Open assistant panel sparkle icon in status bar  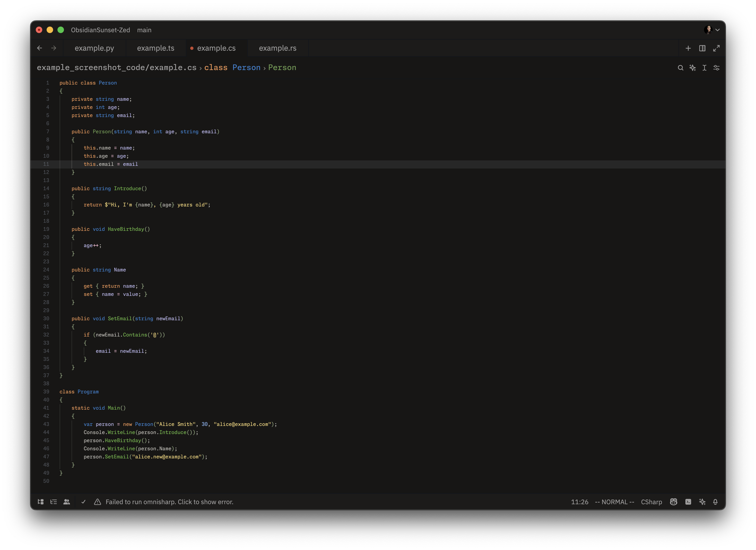tap(702, 502)
